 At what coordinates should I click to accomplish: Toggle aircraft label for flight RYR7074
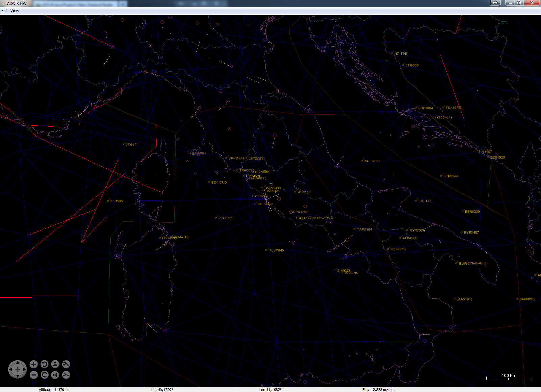(418, 230)
